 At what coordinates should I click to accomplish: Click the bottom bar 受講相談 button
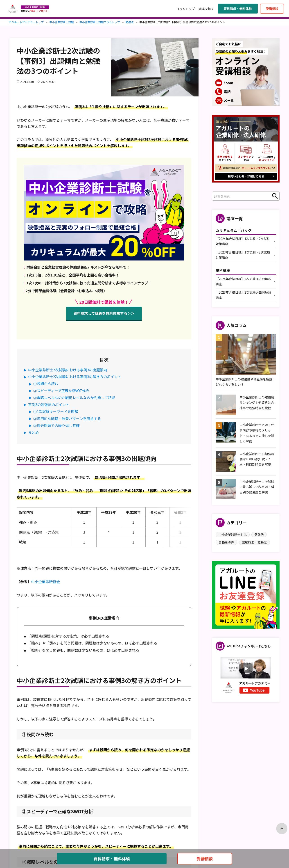(205, 859)
